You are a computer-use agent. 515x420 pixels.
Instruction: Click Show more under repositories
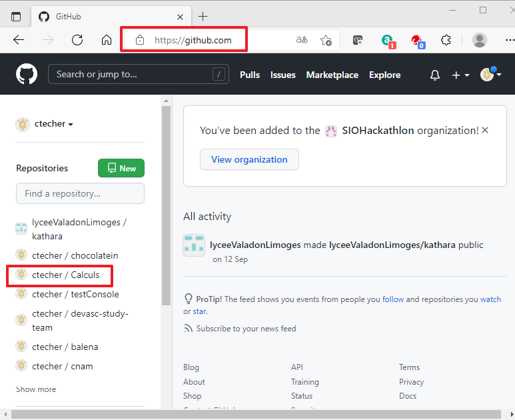tap(36, 389)
